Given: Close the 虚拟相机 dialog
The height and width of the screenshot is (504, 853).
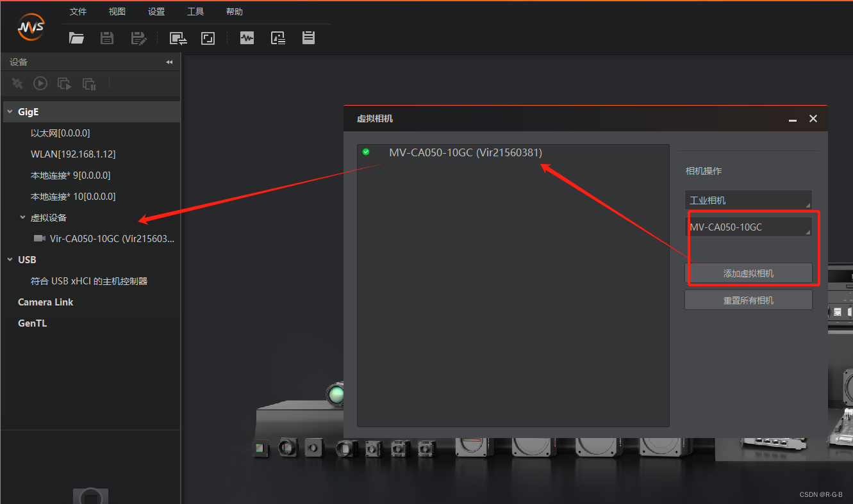Looking at the screenshot, I should click(813, 118).
